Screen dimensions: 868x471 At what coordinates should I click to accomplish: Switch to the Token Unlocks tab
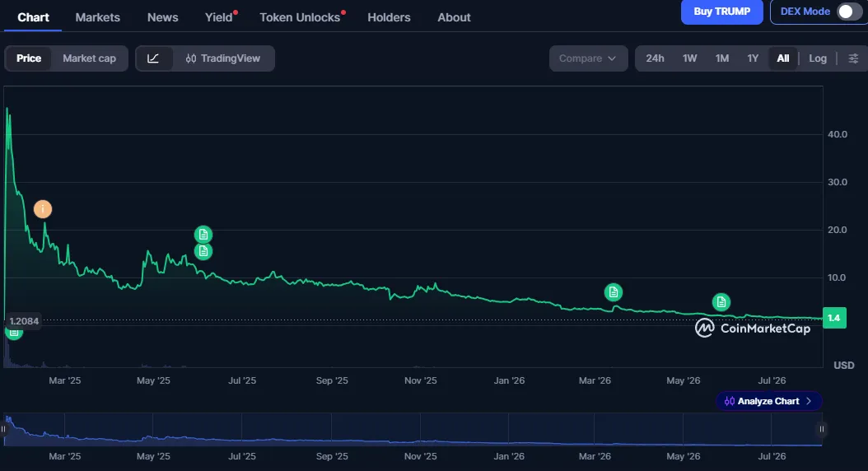pyautogui.click(x=300, y=17)
